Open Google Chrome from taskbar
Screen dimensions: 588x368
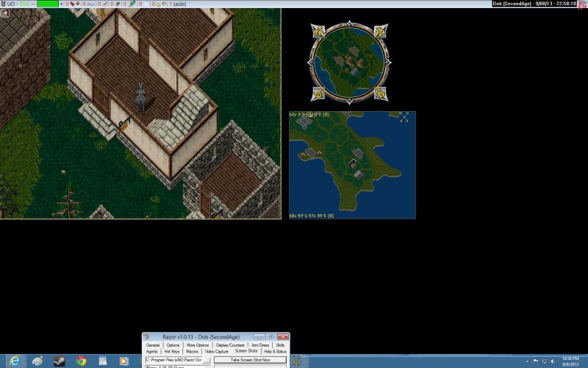coord(81,361)
